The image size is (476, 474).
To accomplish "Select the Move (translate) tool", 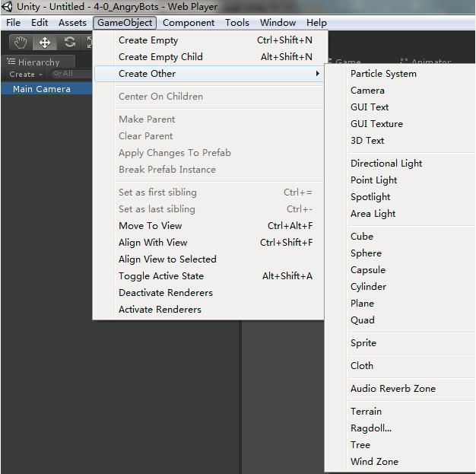I will click(x=45, y=43).
